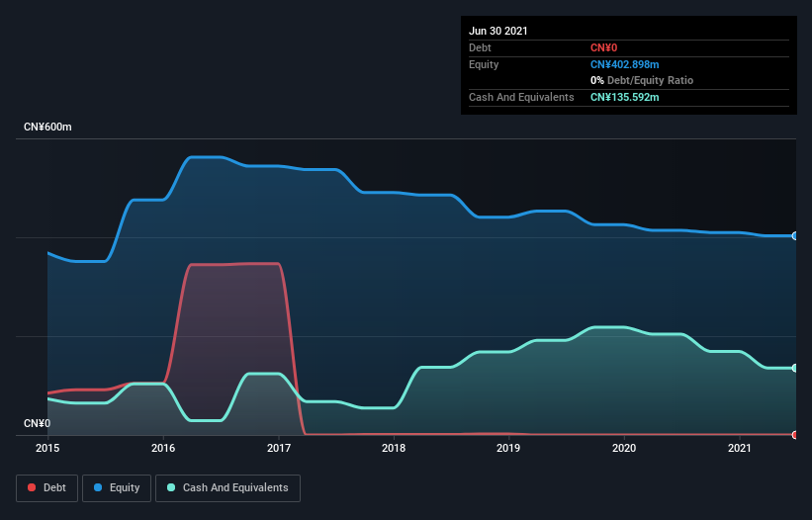Click the blue Equity legend dot
The image size is (812, 520).
tap(98, 487)
